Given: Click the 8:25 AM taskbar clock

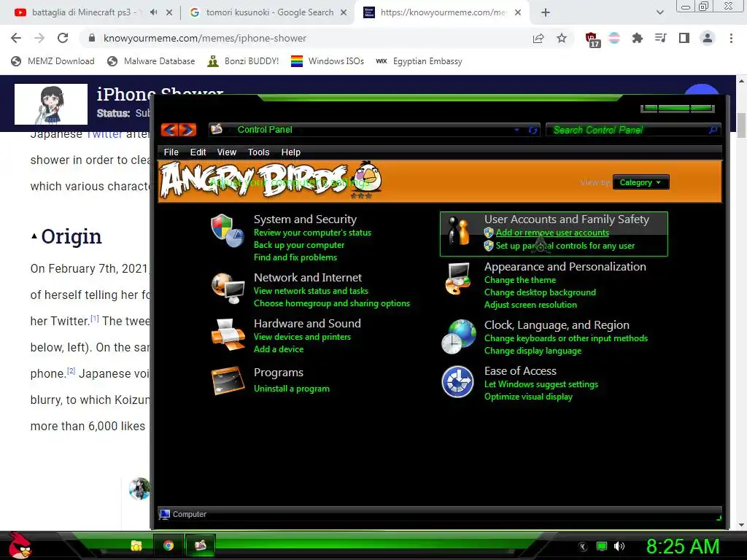Looking at the screenshot, I should click(682, 546).
